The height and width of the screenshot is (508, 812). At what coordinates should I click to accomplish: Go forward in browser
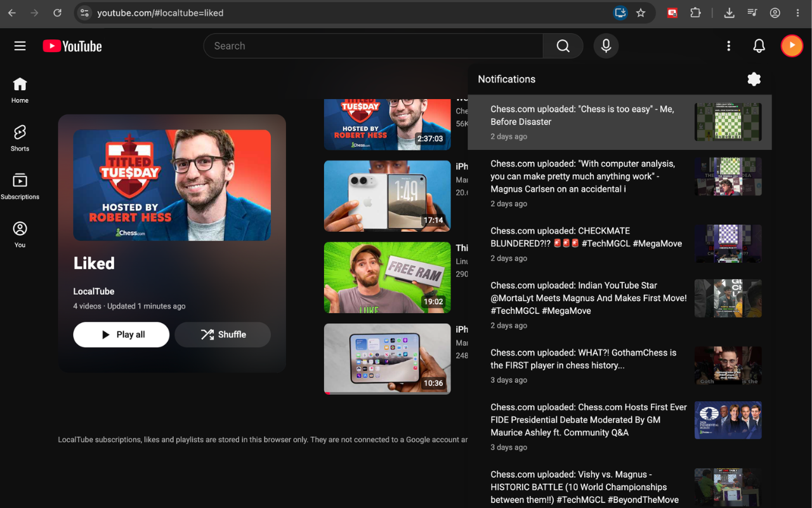pos(34,13)
